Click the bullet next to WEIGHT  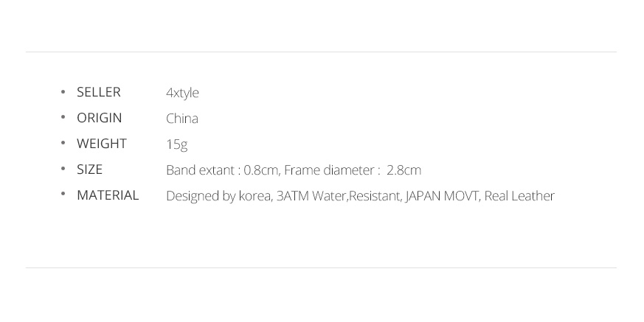tap(63, 143)
